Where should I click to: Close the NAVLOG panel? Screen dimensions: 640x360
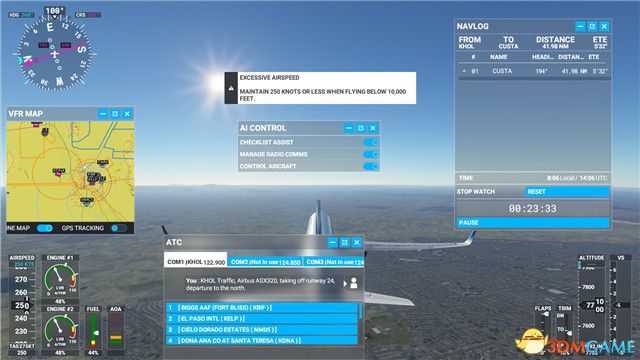coord(604,27)
